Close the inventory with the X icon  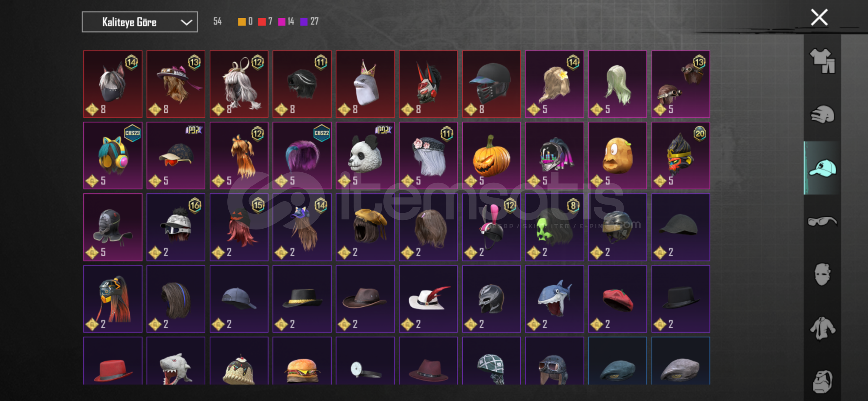point(819,17)
